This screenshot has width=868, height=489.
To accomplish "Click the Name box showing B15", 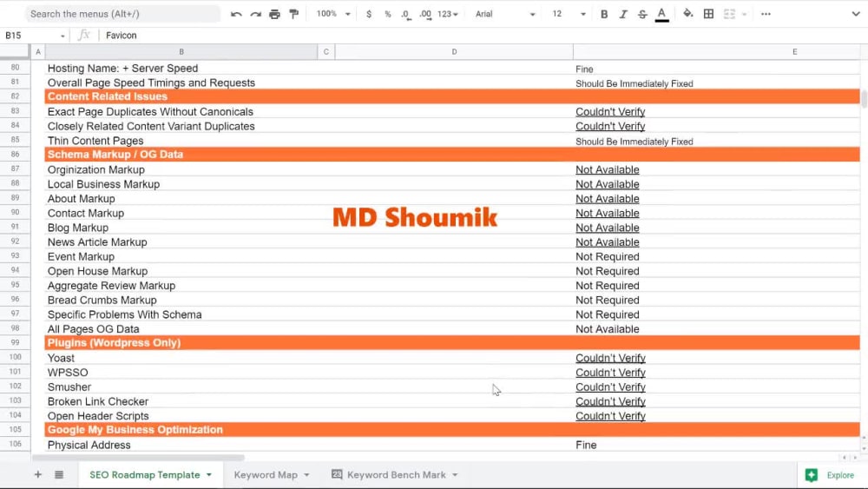I will pos(30,36).
